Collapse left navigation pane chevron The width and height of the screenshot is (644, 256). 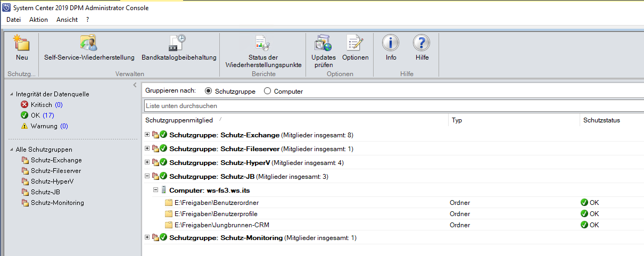[135, 85]
